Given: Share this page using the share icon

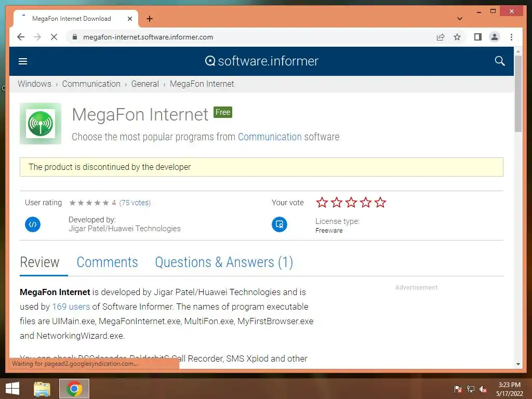Looking at the screenshot, I should 441,37.
